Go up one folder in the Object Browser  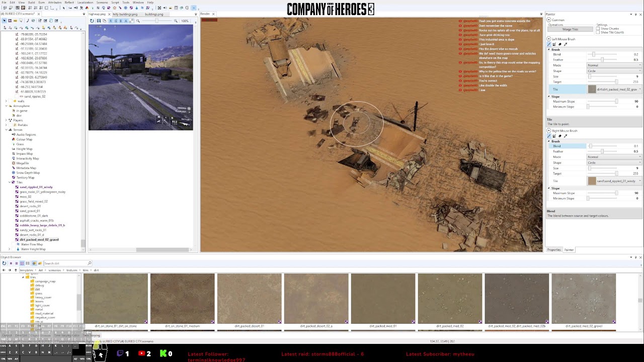click(16, 270)
